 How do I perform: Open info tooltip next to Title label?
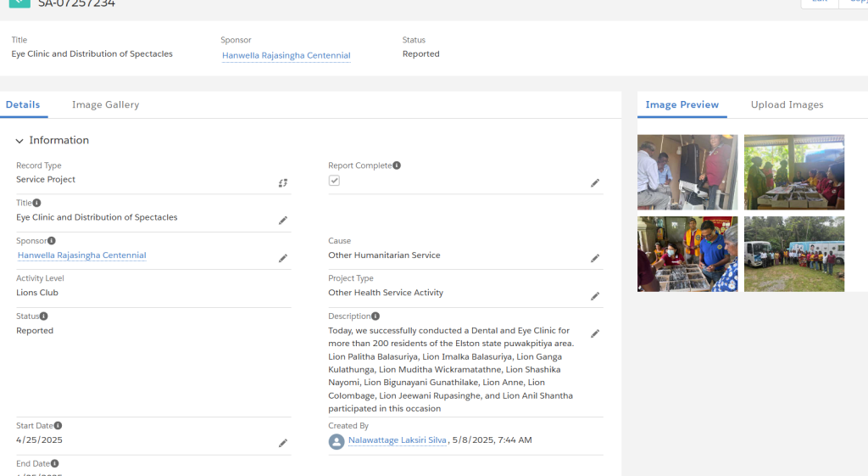tap(36, 203)
